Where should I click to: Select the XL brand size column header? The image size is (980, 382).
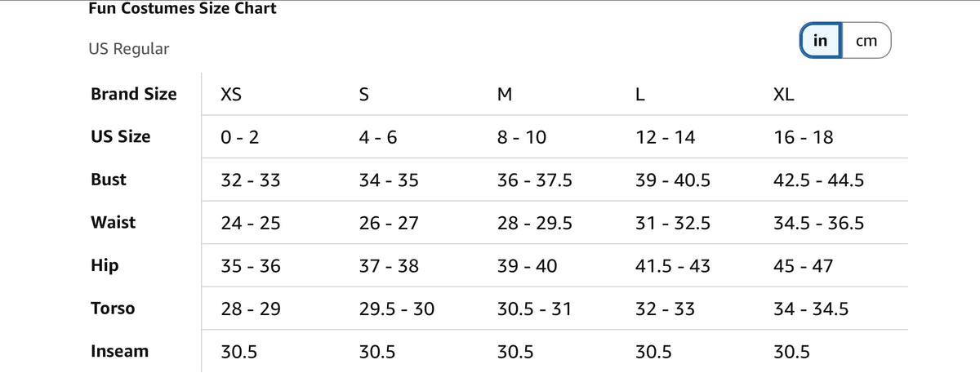click(784, 95)
